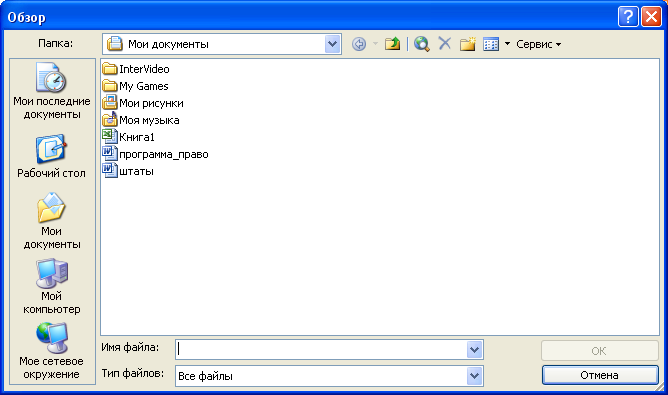668x395 pixels.
Task: Expand the Тип файлов dropdown
Action: coord(475,376)
